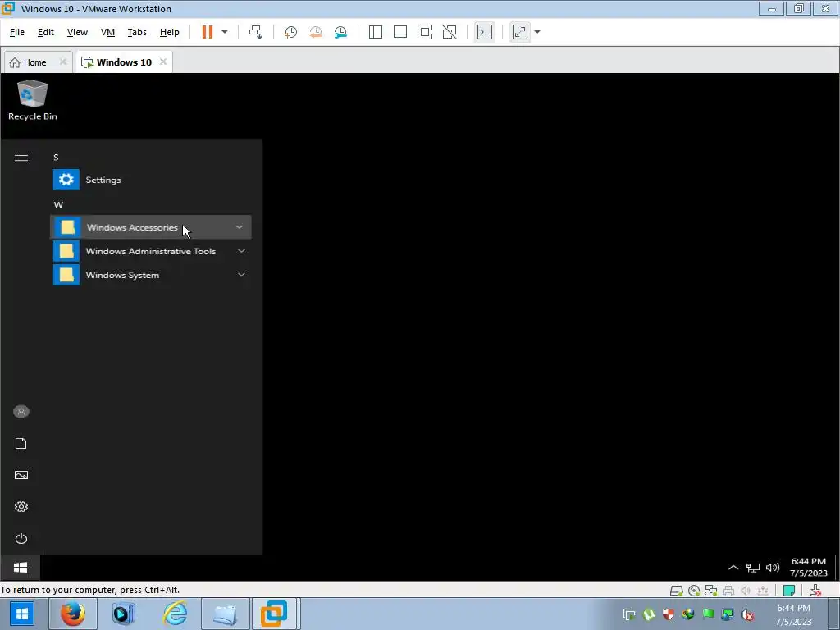
Task: Click the letter W group header
Action: coord(58,204)
